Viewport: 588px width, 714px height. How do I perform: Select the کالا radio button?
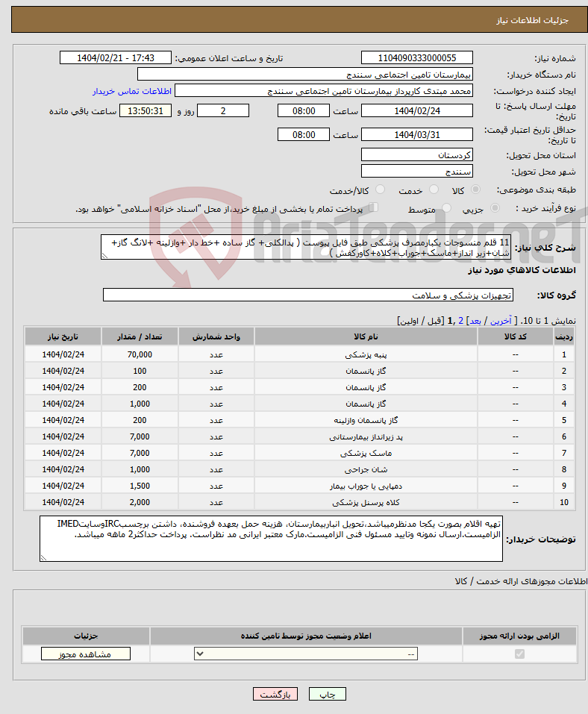475,190
